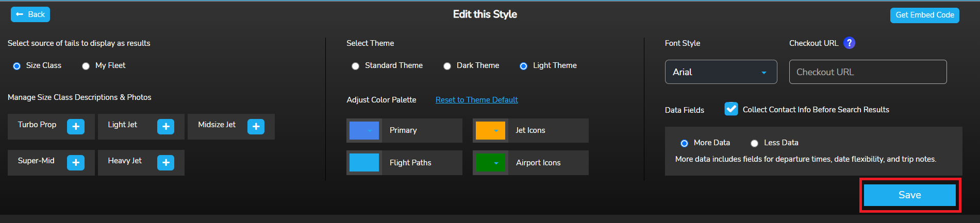Screen dimensions: 980x223
Task: Select the Size Class radio option
Action: (x=17, y=66)
